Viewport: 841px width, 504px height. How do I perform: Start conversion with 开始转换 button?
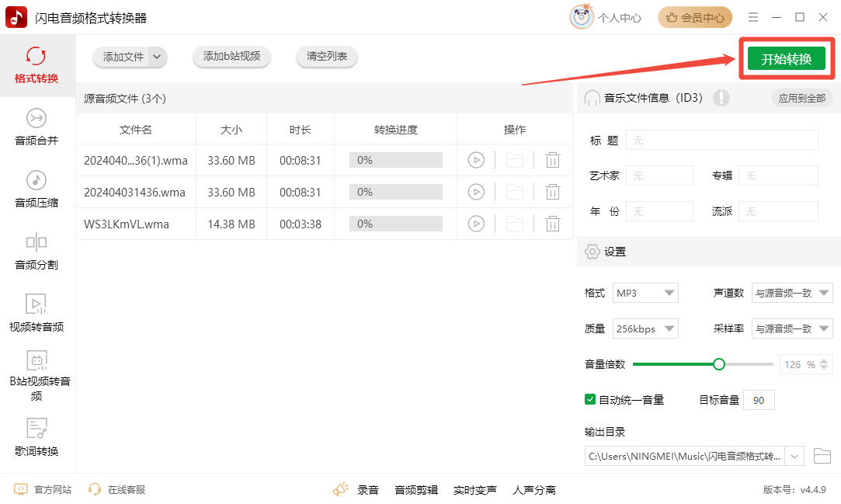coord(787,59)
